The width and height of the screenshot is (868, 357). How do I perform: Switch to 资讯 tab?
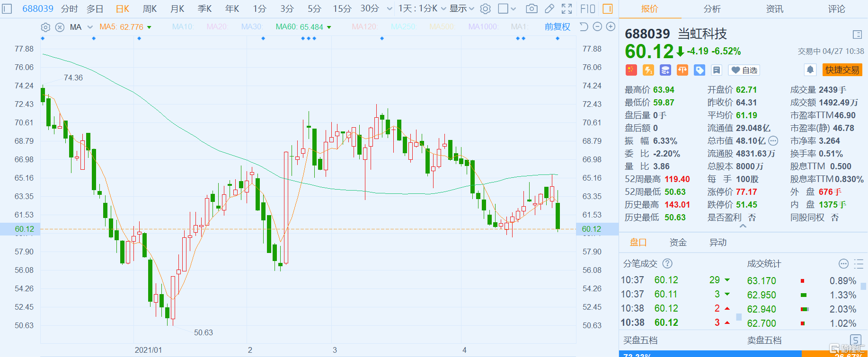774,9
